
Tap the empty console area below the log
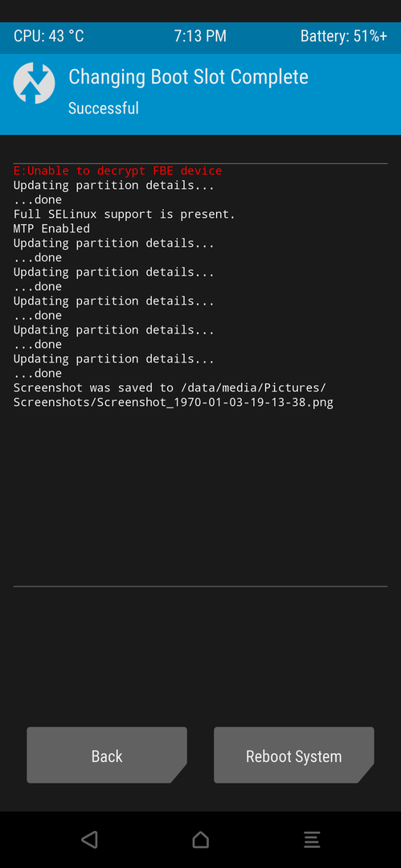(201, 497)
